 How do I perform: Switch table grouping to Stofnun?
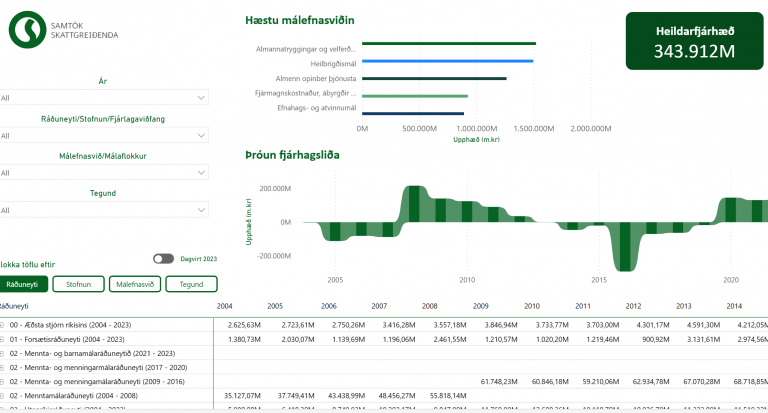(x=78, y=284)
